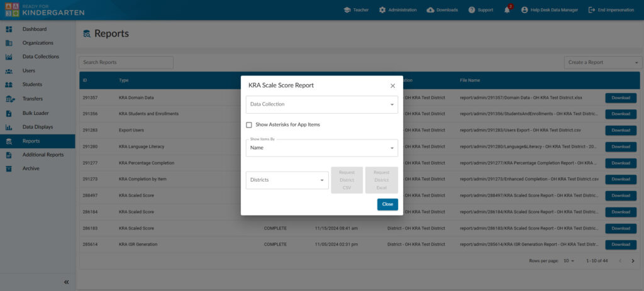Image resolution: width=644 pixels, height=291 pixels.
Task: Click Request District Excel button
Action: click(382, 180)
